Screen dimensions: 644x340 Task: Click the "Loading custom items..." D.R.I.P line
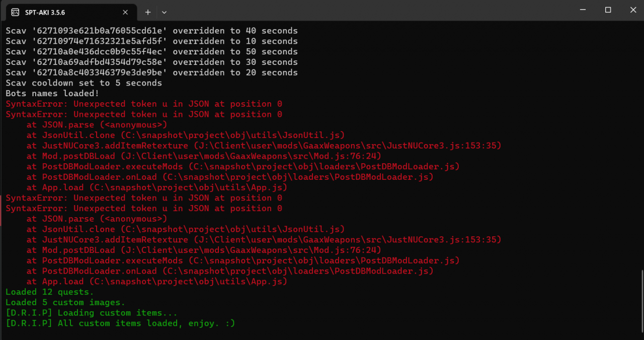coord(91,313)
